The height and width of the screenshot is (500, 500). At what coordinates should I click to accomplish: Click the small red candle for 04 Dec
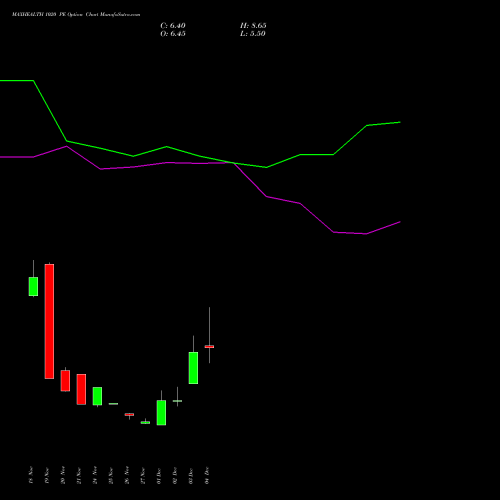209,347
